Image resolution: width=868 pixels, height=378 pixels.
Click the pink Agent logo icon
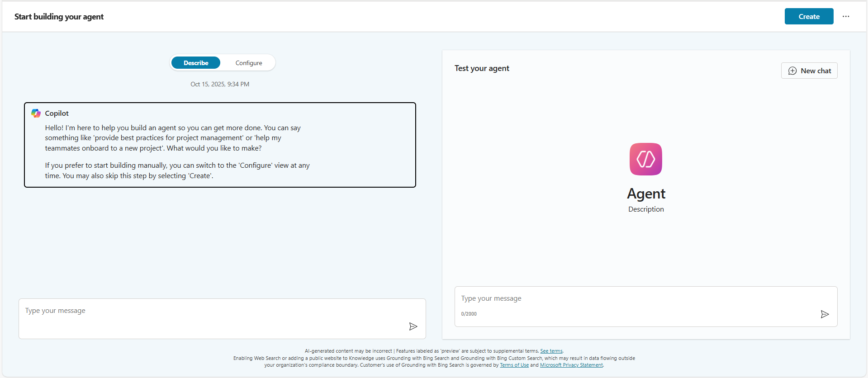click(645, 159)
